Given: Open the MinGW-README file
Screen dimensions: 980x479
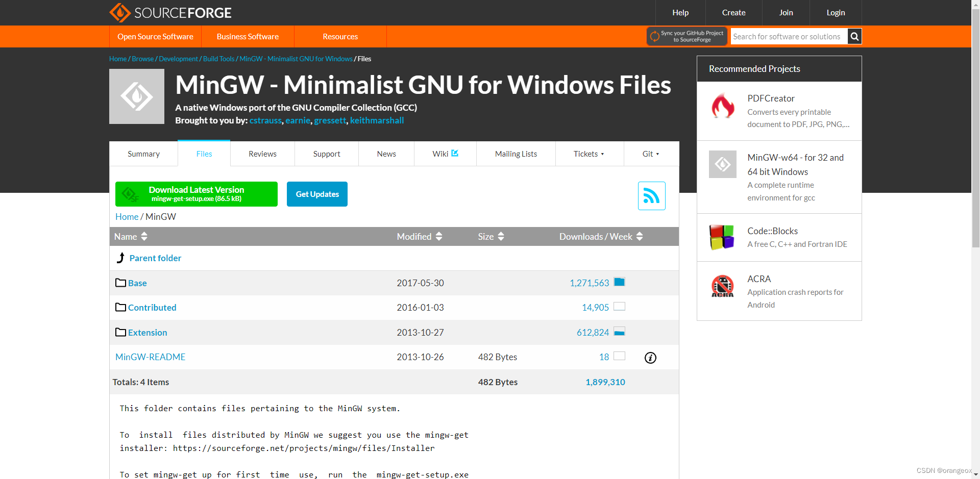Looking at the screenshot, I should coord(150,357).
